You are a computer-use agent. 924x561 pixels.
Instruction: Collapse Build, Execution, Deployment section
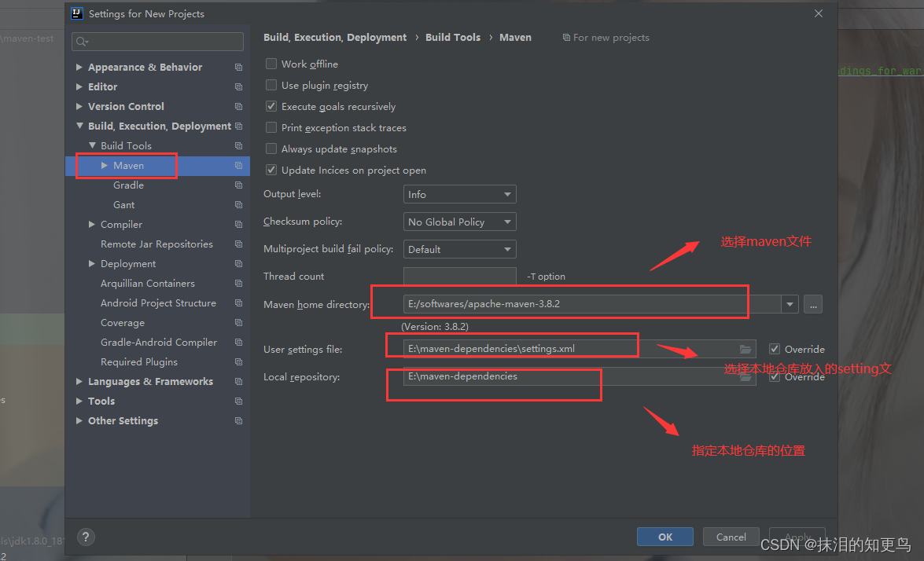pos(79,126)
